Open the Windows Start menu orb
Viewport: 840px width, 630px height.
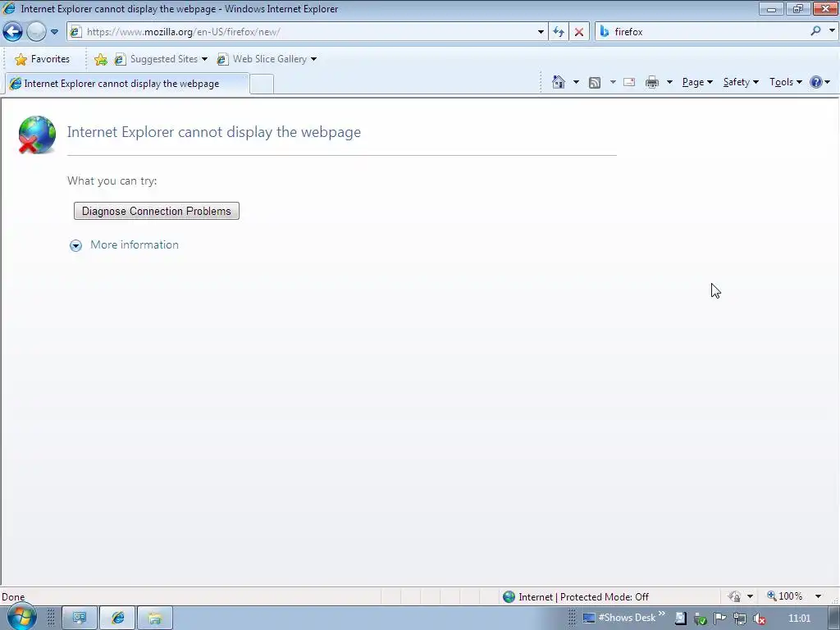point(21,618)
